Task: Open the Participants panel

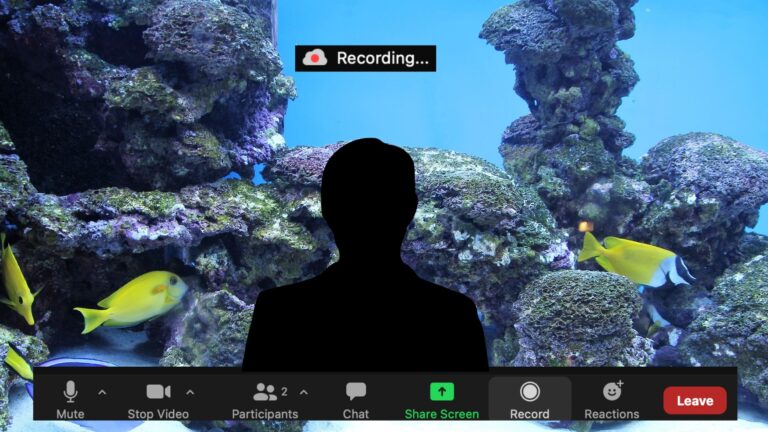Action: click(265, 399)
